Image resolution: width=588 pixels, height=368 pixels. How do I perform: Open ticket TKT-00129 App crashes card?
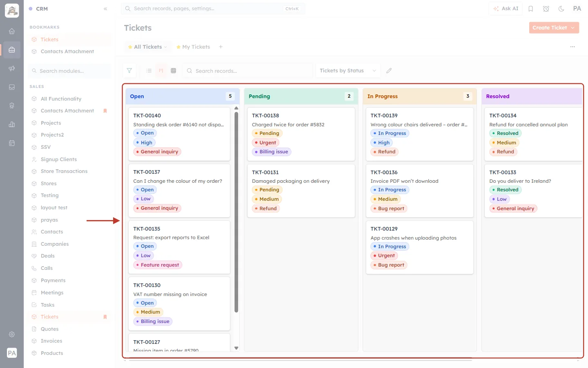point(420,247)
